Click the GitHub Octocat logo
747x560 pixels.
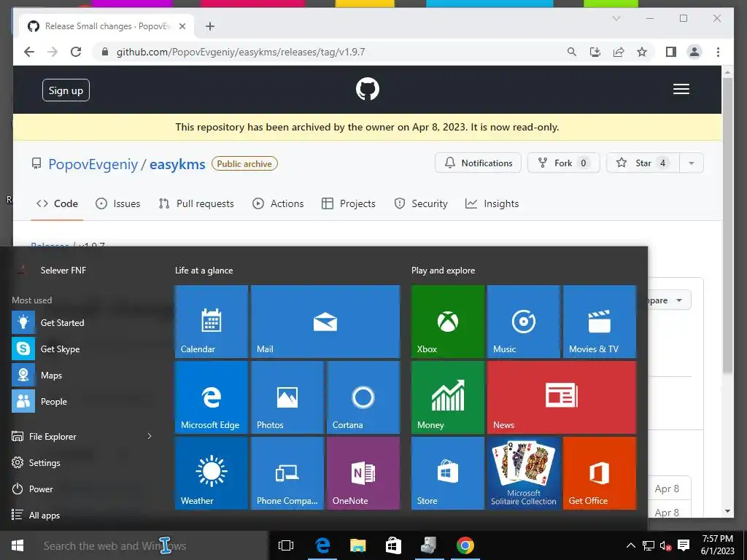coord(368,89)
